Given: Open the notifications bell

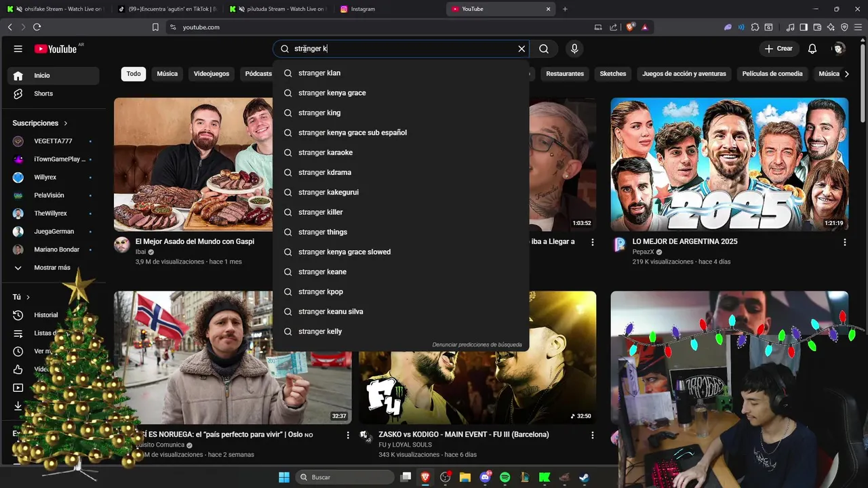Looking at the screenshot, I should coord(812,49).
